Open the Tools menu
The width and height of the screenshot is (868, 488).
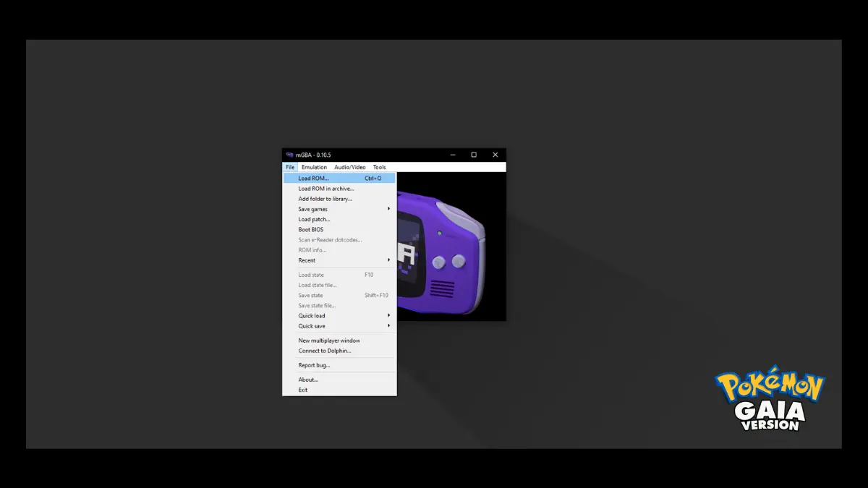coord(379,167)
